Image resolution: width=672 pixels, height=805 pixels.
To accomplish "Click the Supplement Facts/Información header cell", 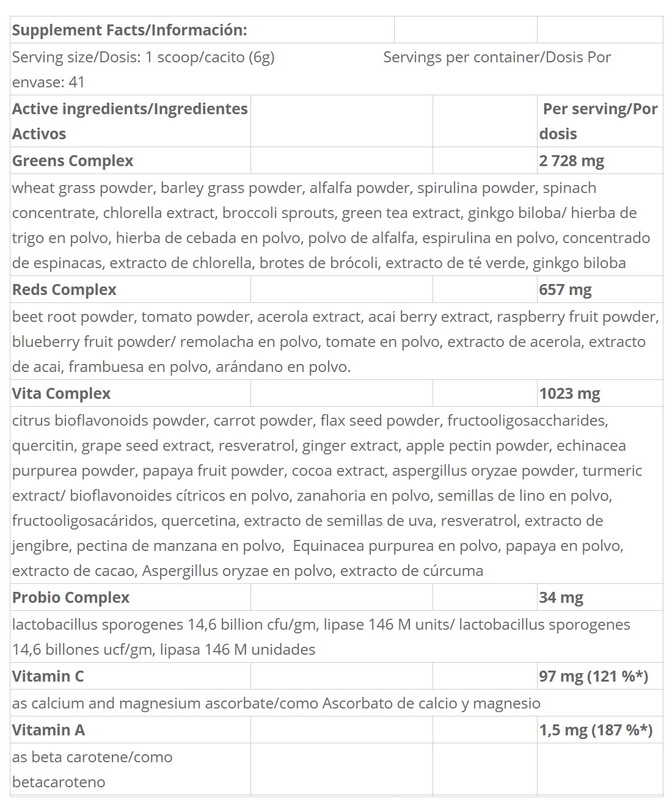I will pyautogui.click(x=202, y=30).
